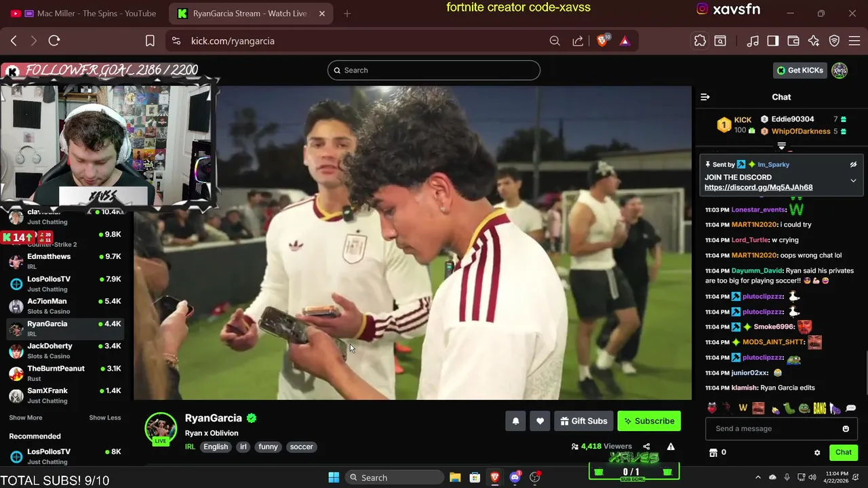This screenshot has width=868, height=488.
Task: Select the funny tag
Action: click(268, 447)
